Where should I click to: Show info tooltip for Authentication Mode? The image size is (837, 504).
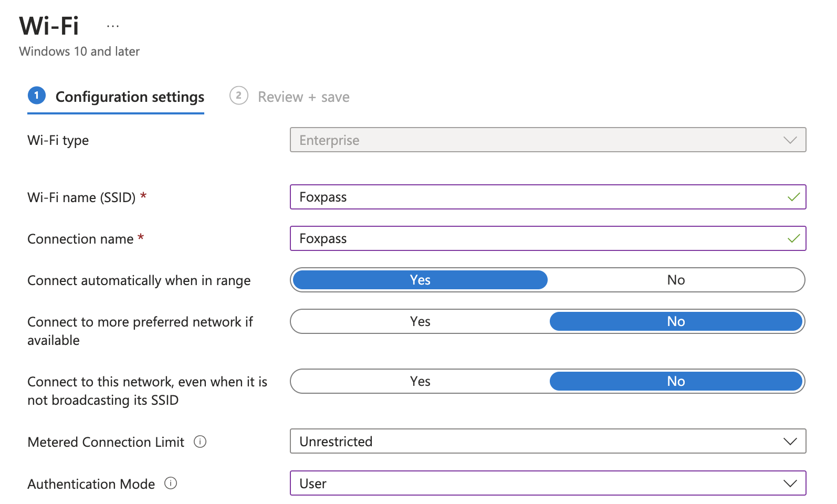pos(171,483)
